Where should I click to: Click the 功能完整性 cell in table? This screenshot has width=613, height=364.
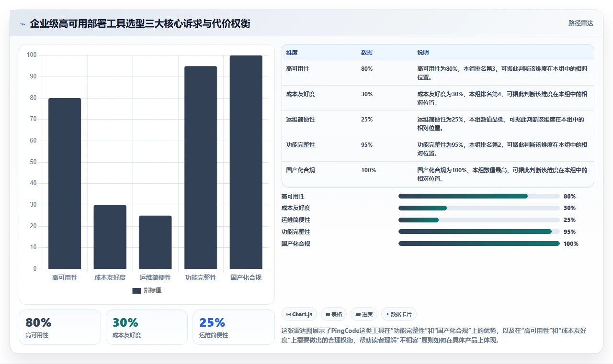point(300,145)
